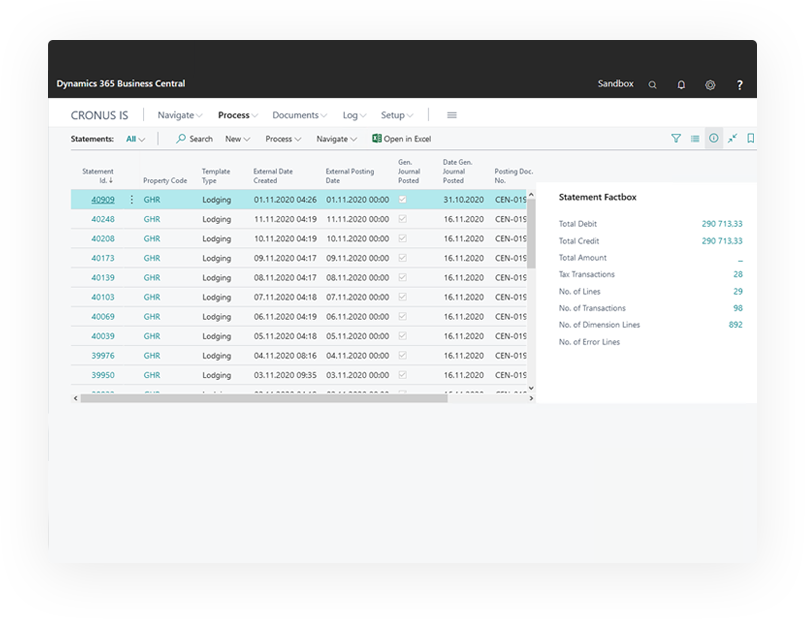The image size is (805, 619).
Task: Toggle the filter pane funnel icon
Action: point(676,138)
